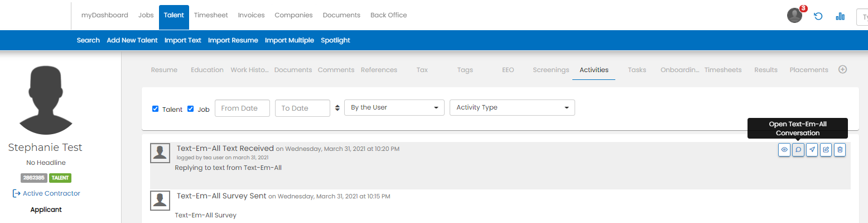
Task: Click the paper plane send icon
Action: tap(812, 150)
